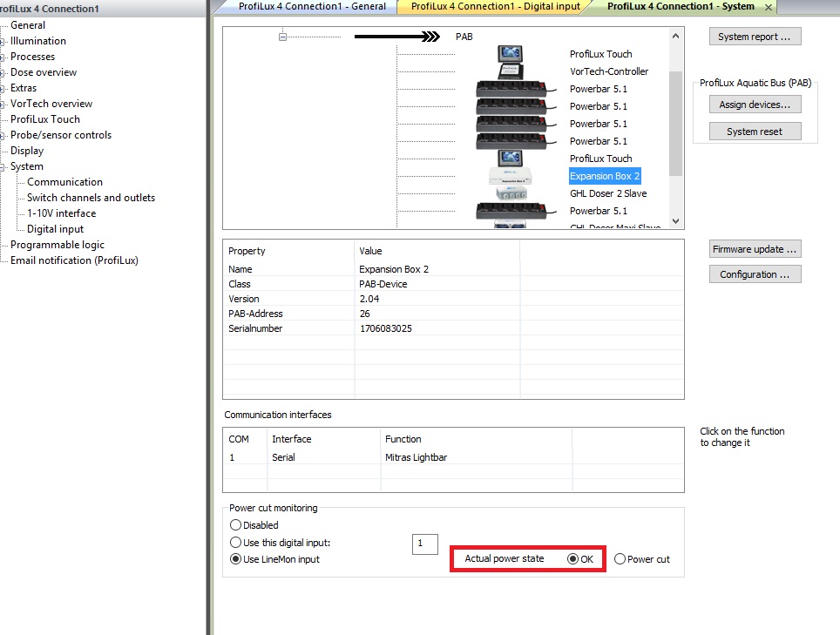
Task: Click the device list scroll up arrow
Action: click(675, 36)
